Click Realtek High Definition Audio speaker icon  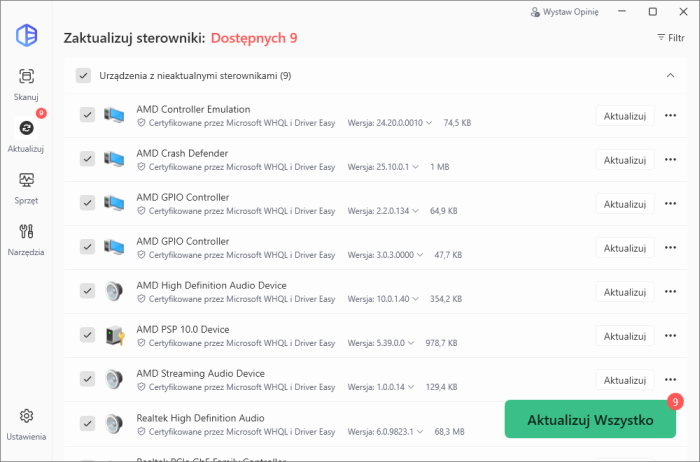point(114,423)
